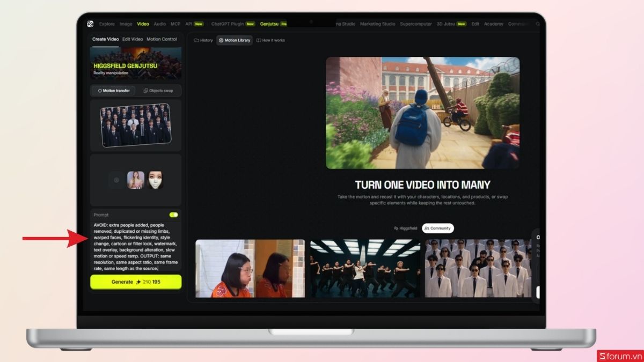644x362 pixels.
Task: Open Marketing Studio
Action: coord(377,24)
